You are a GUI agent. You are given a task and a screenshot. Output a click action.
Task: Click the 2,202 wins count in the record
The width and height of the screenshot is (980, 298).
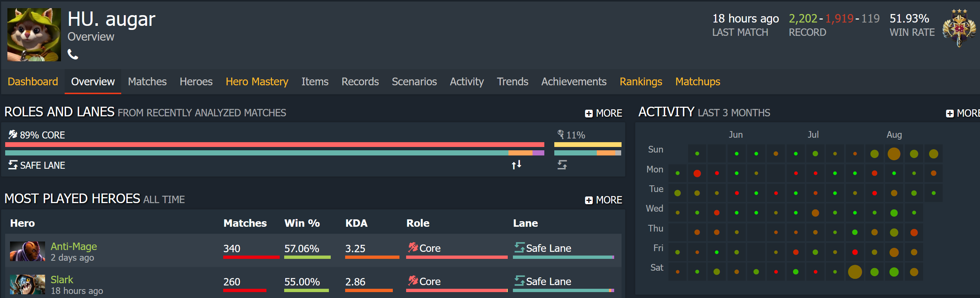coord(803,18)
